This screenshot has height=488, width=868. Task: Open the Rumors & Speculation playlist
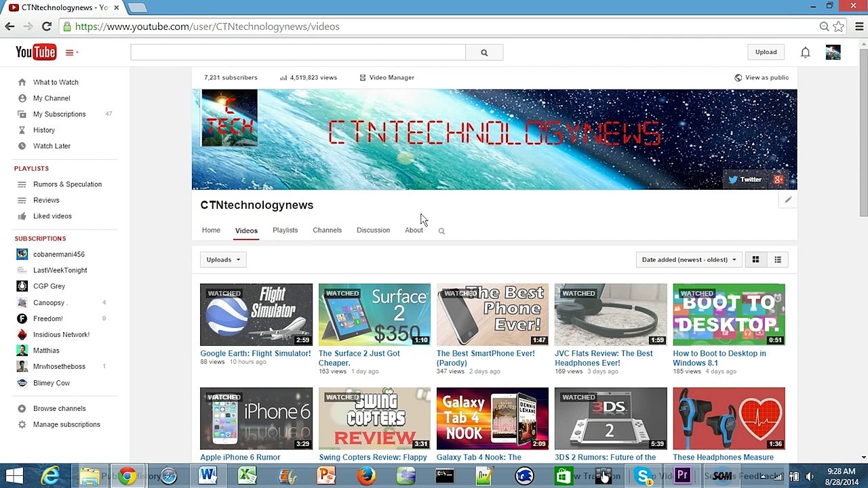click(67, 184)
